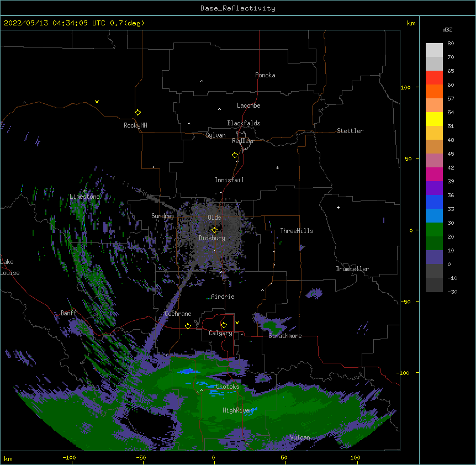Screen dimensions: 476x465
Task: Click the Didsbury city label
Action: 212,238
